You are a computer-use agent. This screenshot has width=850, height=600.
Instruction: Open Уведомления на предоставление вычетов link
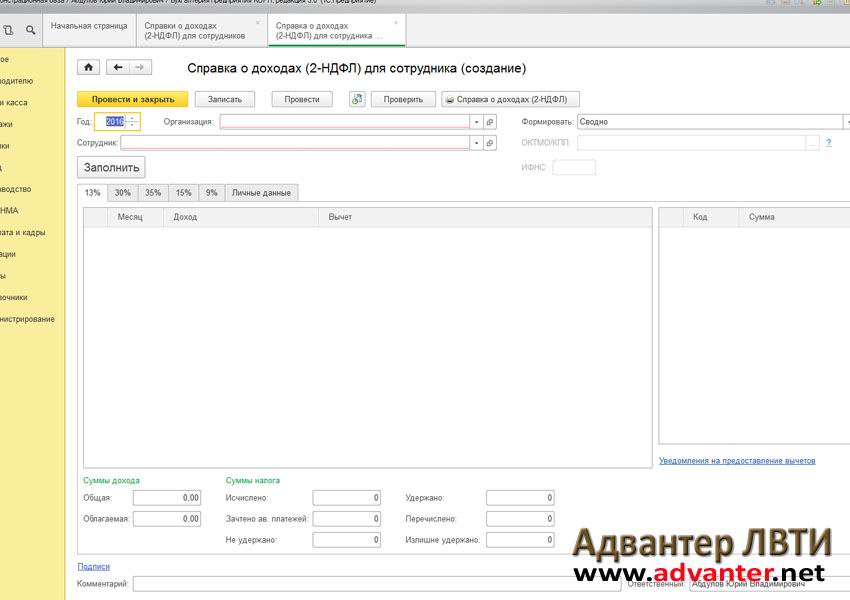737,461
